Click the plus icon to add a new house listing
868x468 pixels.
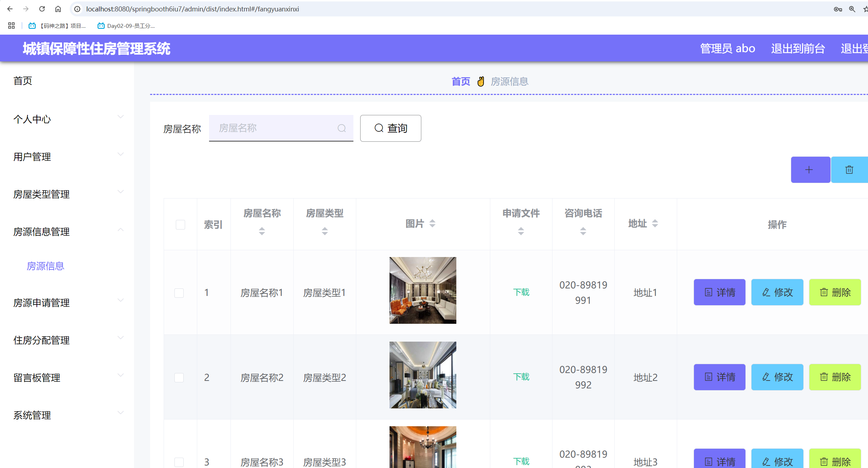tap(810, 170)
